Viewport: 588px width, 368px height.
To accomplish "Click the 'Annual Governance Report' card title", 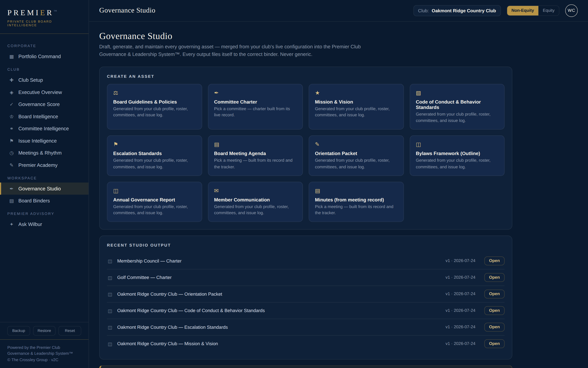I will click(x=144, y=200).
